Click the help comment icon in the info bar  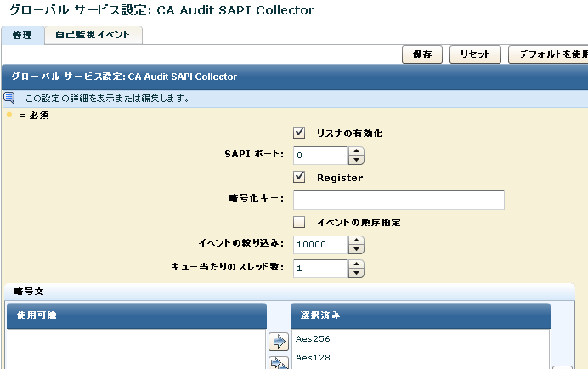pos(9,98)
